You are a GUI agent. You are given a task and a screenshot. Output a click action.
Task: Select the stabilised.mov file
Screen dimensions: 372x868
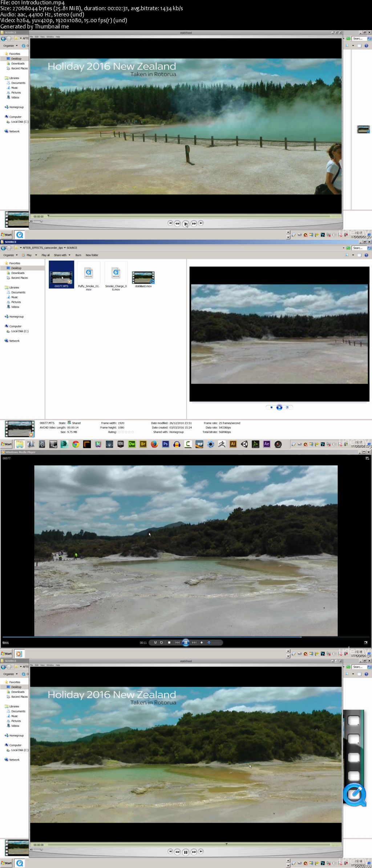(143, 279)
